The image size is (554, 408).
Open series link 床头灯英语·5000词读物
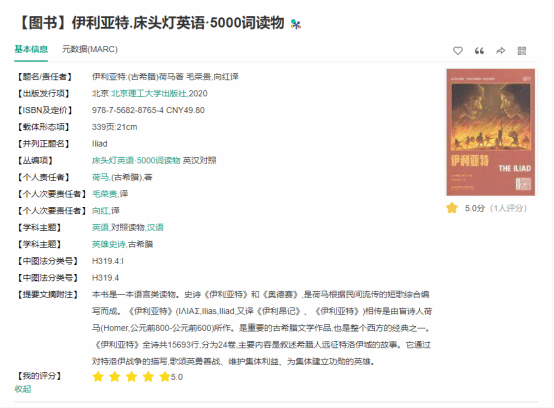coord(136,160)
